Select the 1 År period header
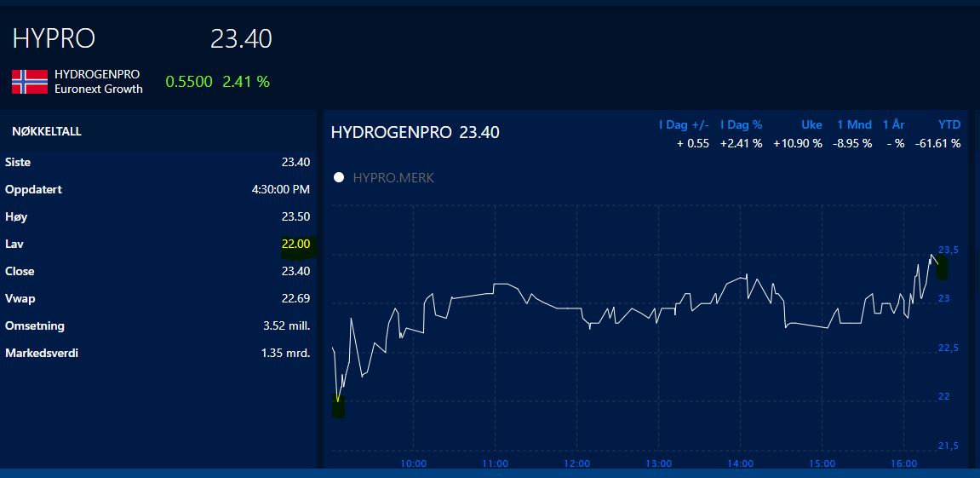This screenshot has height=478, width=980. pos(893,125)
